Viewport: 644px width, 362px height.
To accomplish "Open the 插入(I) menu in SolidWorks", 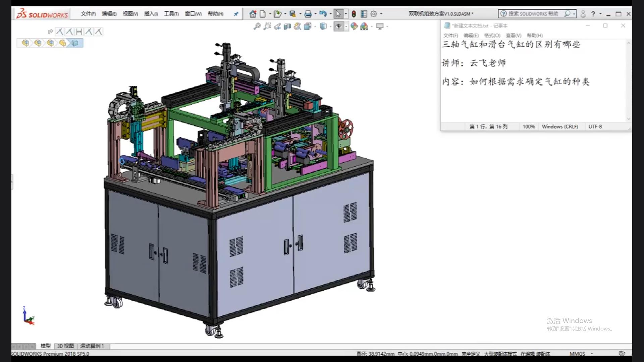I will [151, 14].
